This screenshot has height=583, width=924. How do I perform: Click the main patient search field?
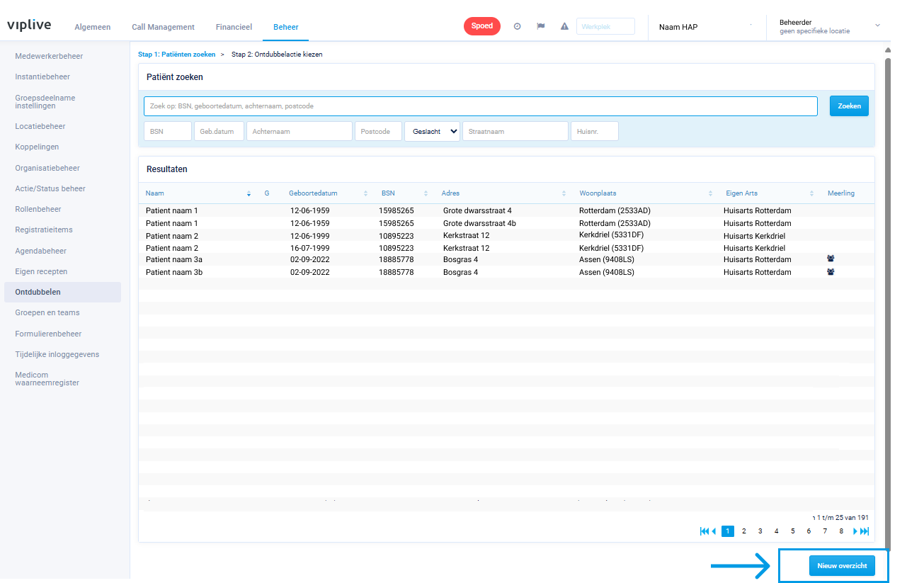481,106
